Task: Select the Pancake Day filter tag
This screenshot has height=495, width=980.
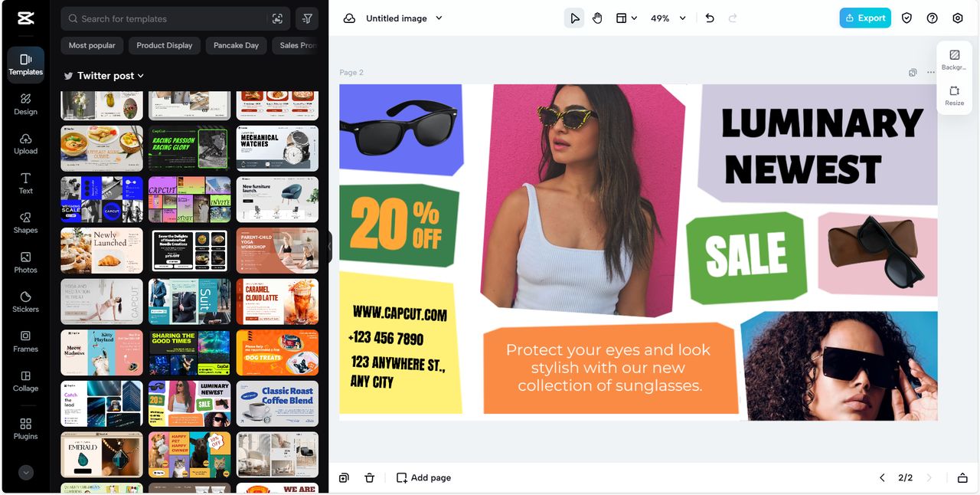Action: pos(236,46)
